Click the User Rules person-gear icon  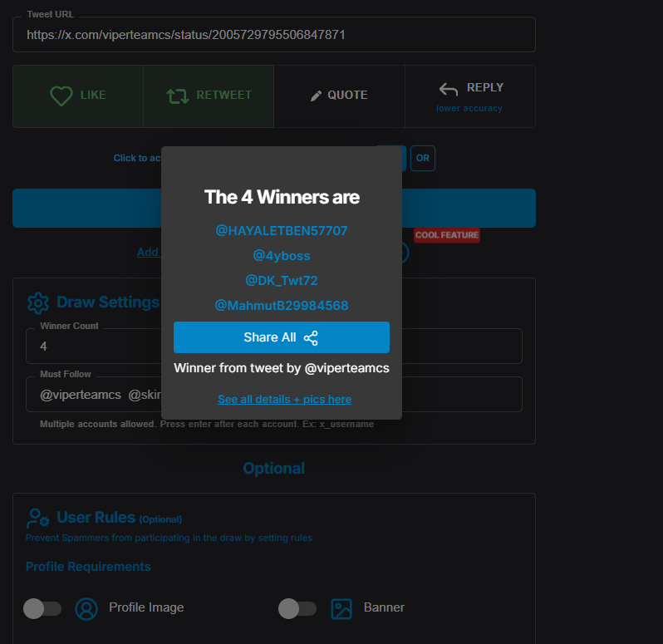[x=38, y=519]
